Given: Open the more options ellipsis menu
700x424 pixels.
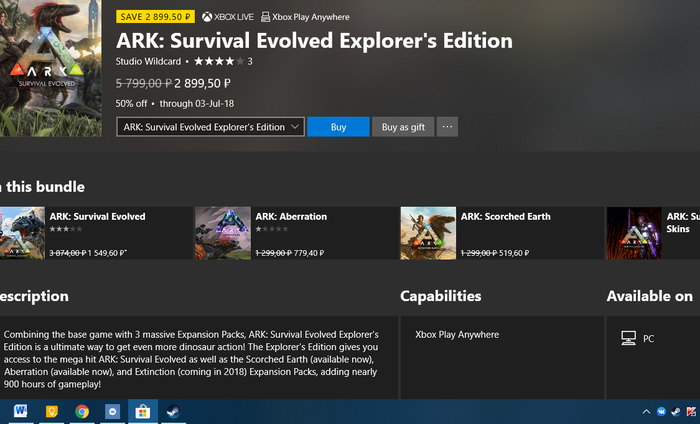Looking at the screenshot, I should [447, 127].
